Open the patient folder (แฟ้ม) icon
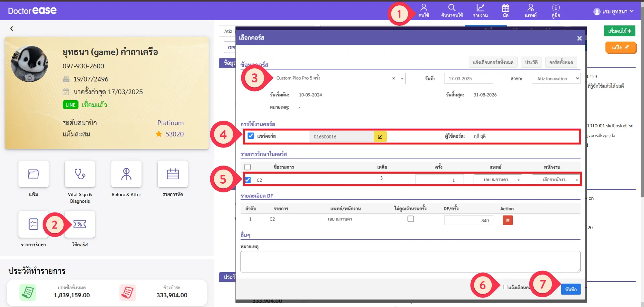 coord(34,174)
